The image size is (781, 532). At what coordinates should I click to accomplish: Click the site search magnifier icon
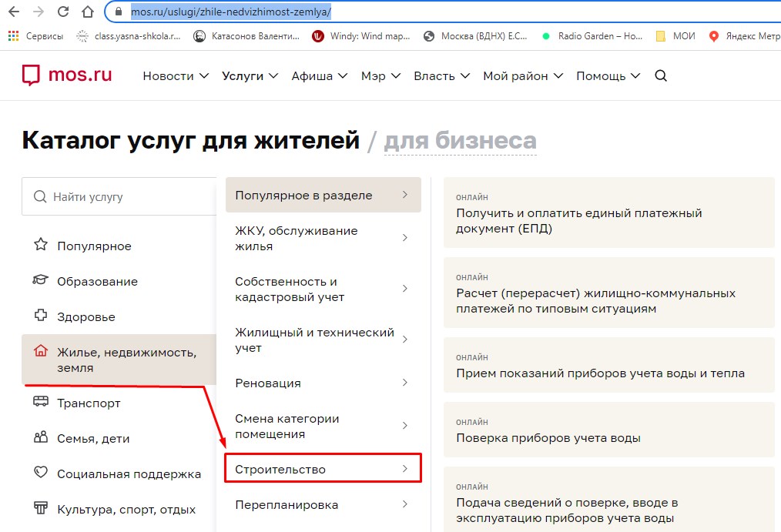point(661,75)
